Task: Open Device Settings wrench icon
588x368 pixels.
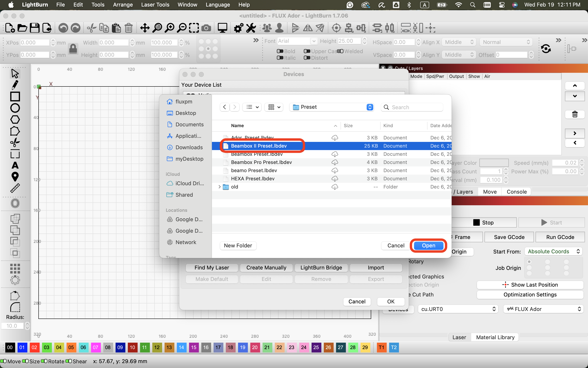Action: point(251,28)
